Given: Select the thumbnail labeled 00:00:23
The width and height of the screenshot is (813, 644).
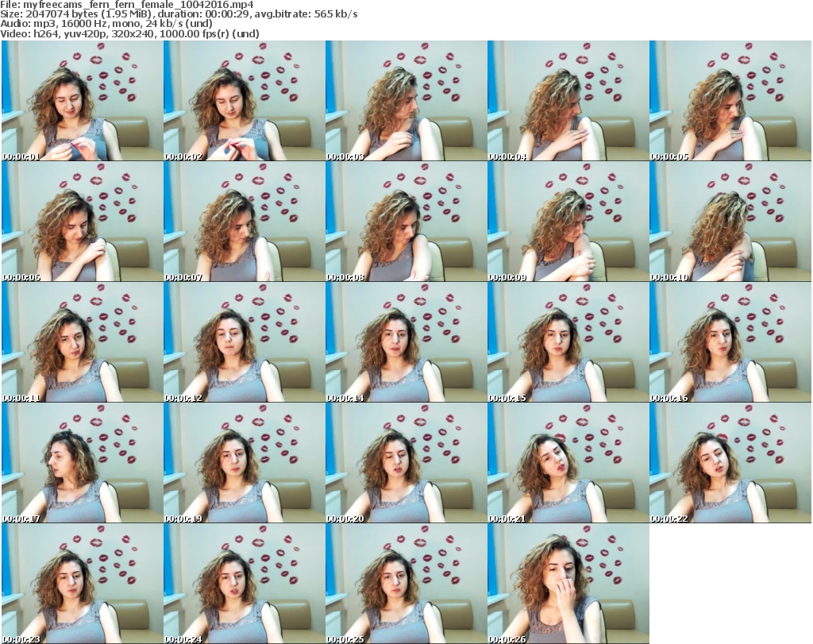Looking at the screenshot, I should point(82,584).
